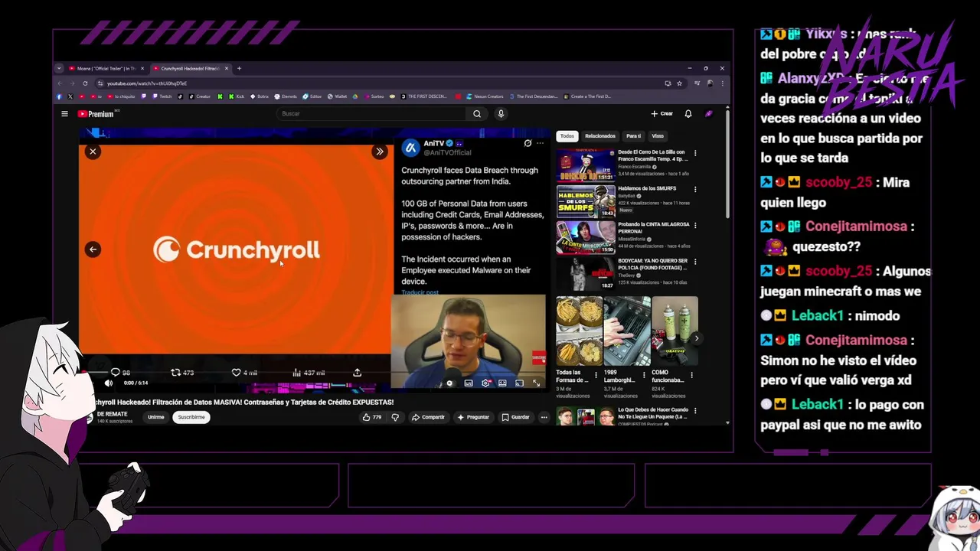Advance the shorts shelf with next arrow

click(x=696, y=338)
